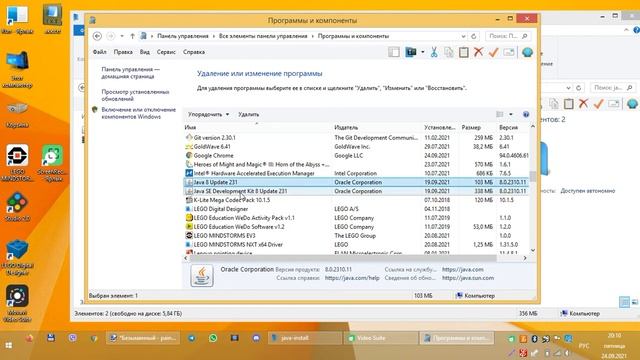Open the Корзина desktop icon
Image resolution: width=640 pixels, height=360 pixels.
tap(17, 114)
